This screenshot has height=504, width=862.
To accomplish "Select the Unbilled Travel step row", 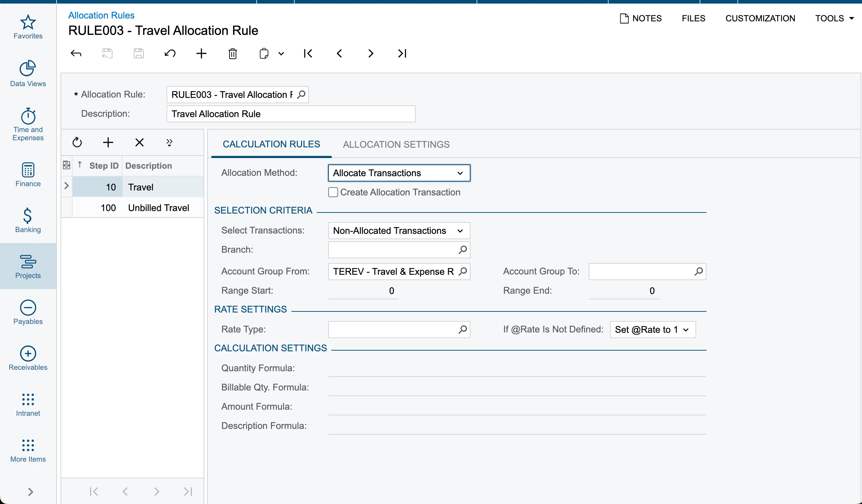I will (x=158, y=208).
